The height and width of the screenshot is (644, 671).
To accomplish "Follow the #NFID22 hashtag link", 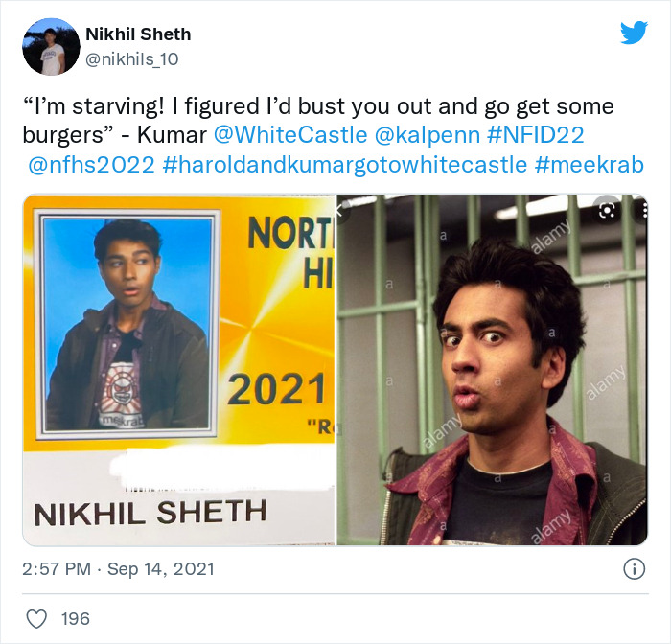I will click(x=535, y=135).
